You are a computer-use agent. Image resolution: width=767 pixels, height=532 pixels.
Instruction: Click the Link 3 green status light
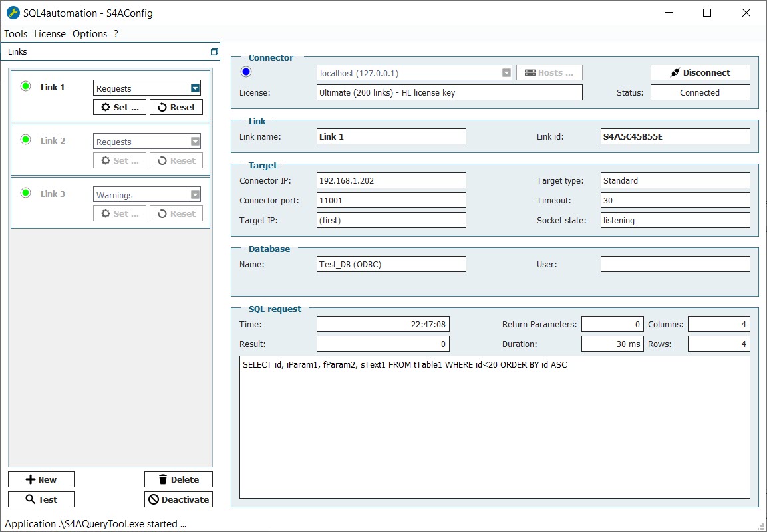pyautogui.click(x=26, y=193)
